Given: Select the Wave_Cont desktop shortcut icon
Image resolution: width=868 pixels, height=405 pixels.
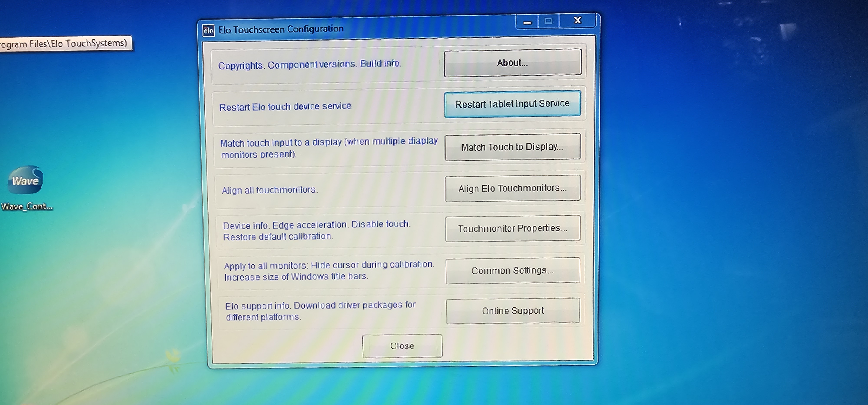Looking at the screenshot, I should pos(25,180).
